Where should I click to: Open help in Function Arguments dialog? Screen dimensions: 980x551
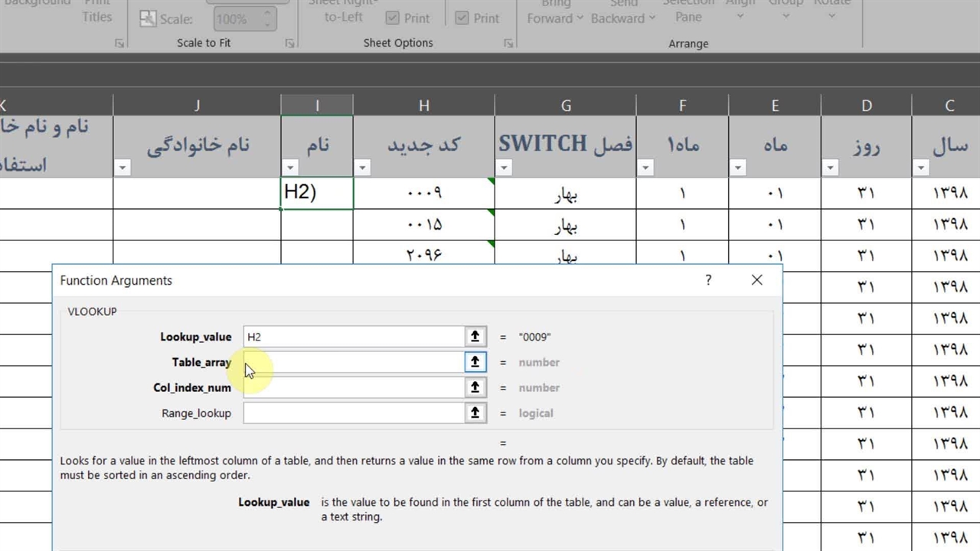click(x=708, y=280)
